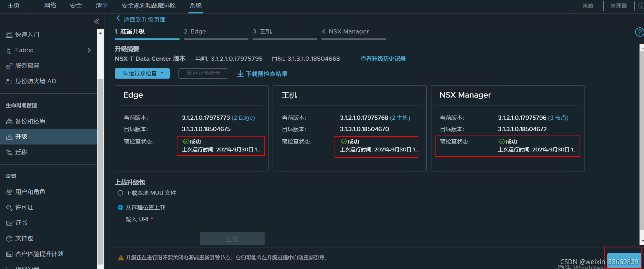
Task: Click the download arrow for 下载预检查结果
Action: pos(241,74)
